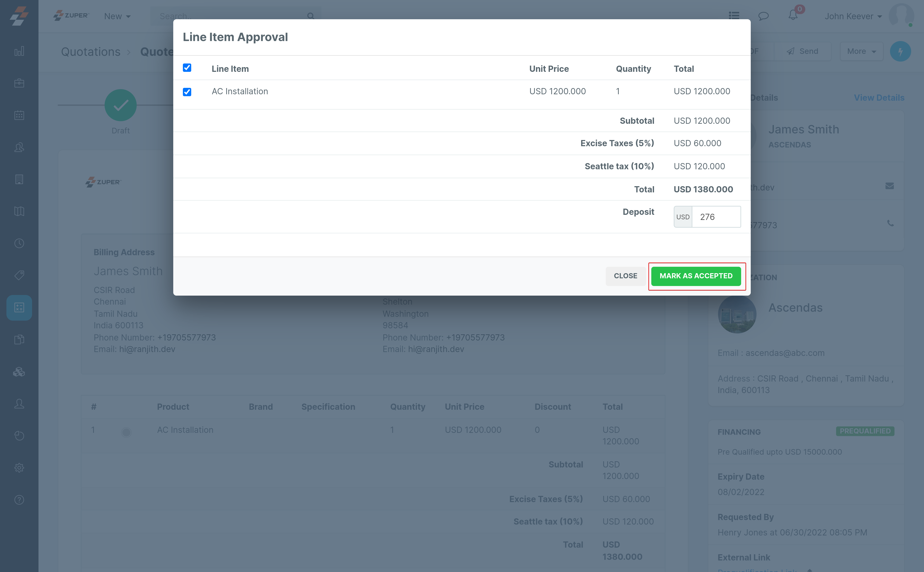The width and height of the screenshot is (924, 572).
Task: Open the help question mark icon
Action: click(19, 500)
